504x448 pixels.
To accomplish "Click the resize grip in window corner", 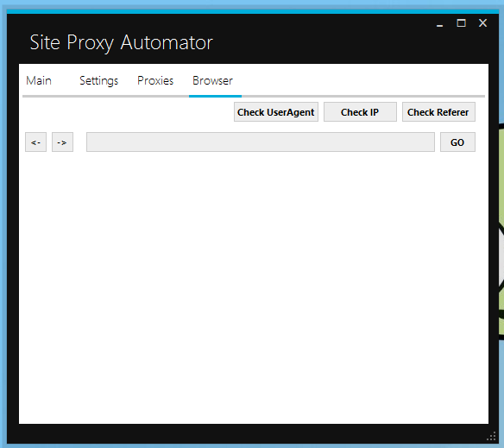I will click(491, 437).
